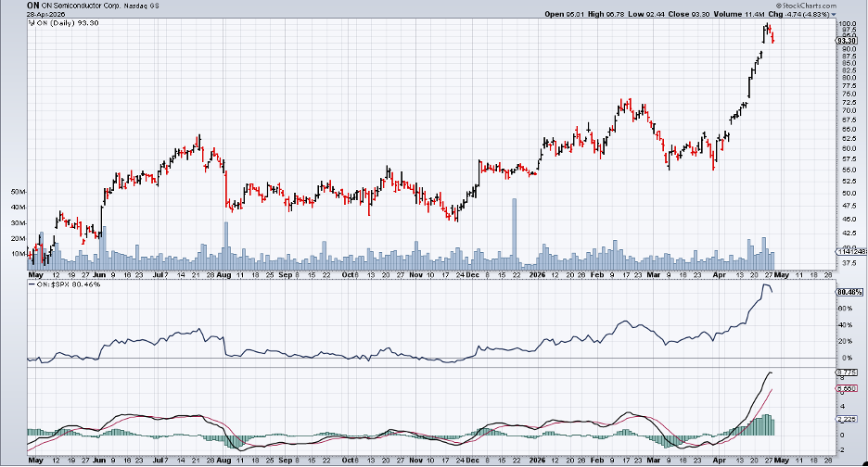Click the candlestick icon before ON (Daily)
Viewport: 868px width, 467px height.
[32, 23]
